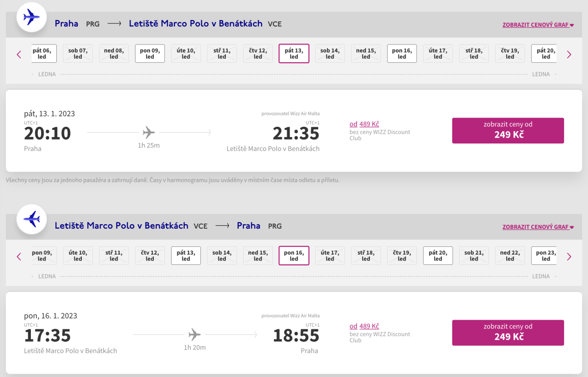588x377 pixels.
Task: Choose return date pát 13, led
Action: point(186,256)
